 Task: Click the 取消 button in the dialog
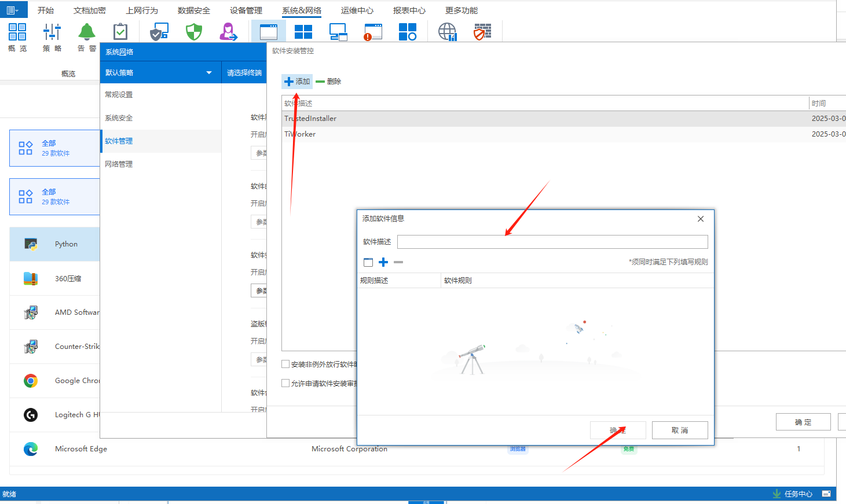(680, 430)
